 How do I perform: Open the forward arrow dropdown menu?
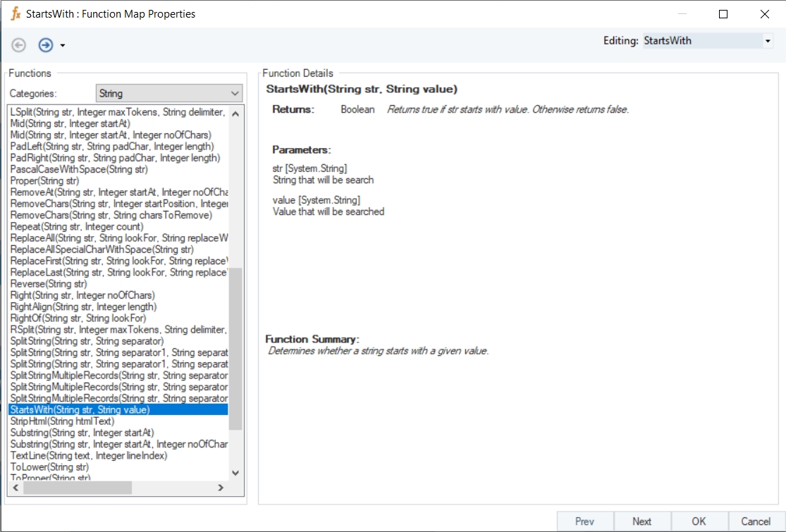point(63,46)
